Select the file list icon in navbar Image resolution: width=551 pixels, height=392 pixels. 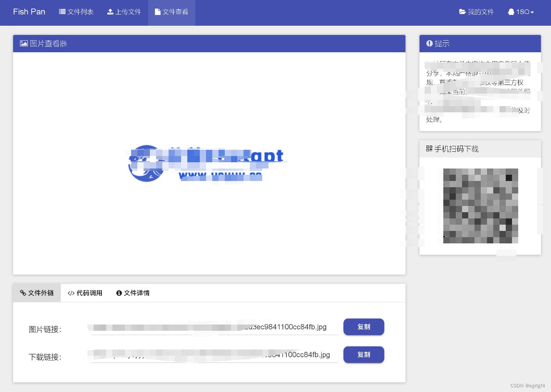tap(62, 11)
